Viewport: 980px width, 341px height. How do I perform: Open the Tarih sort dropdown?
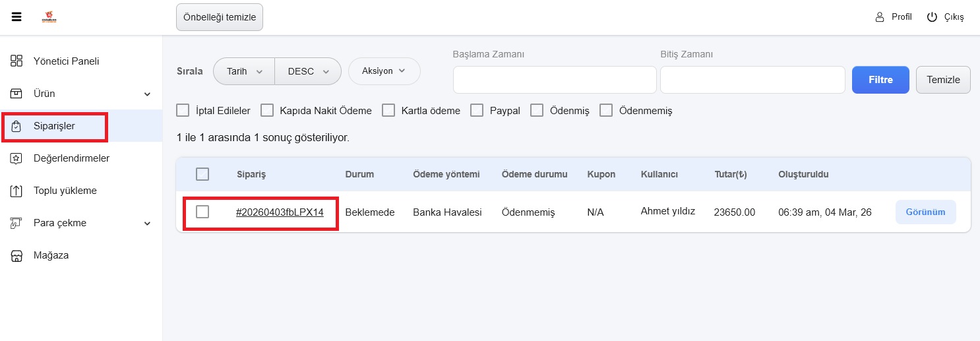pyautogui.click(x=244, y=71)
